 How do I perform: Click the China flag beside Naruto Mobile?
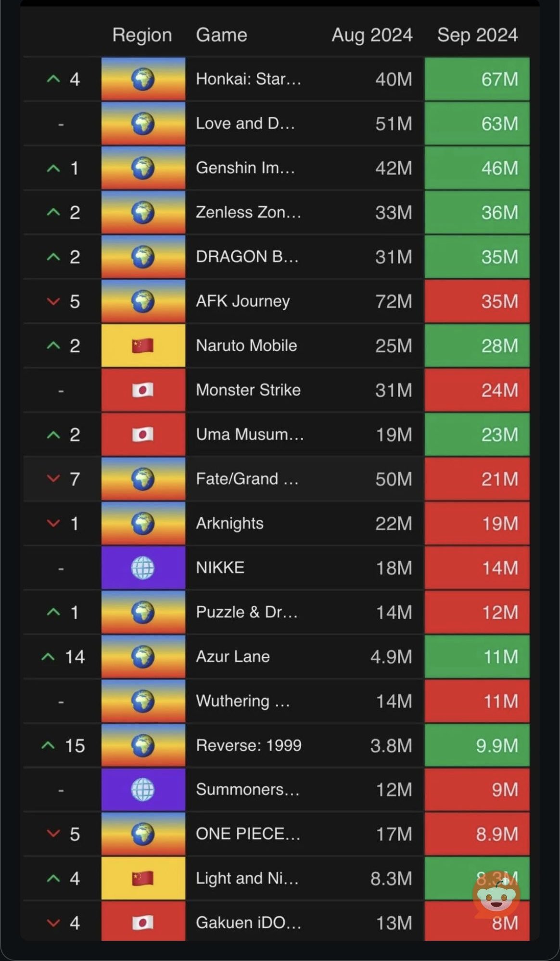click(143, 346)
